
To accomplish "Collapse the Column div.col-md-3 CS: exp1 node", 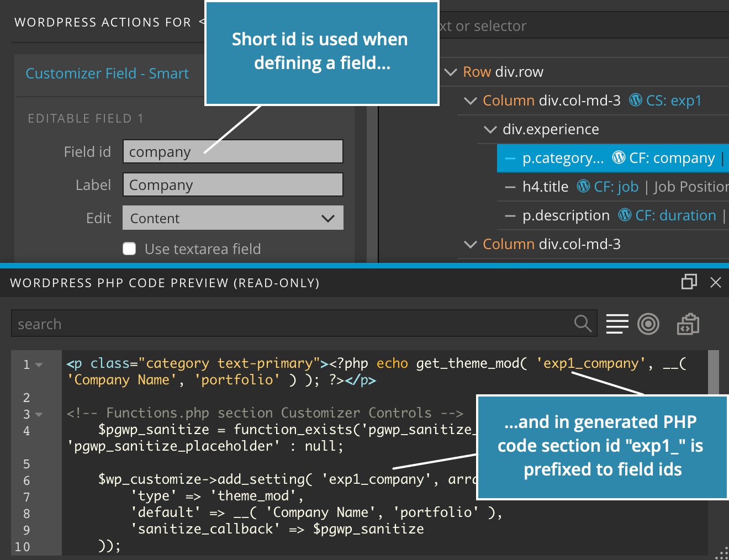I will click(x=471, y=101).
